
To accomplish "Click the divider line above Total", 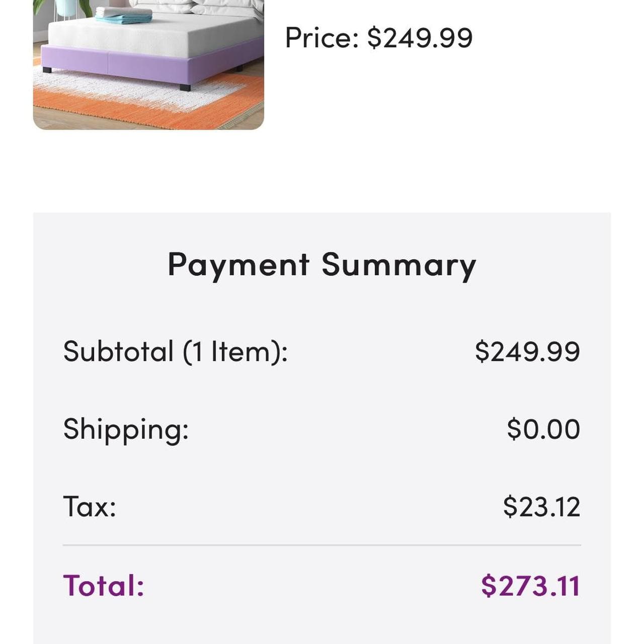I will 321,545.
